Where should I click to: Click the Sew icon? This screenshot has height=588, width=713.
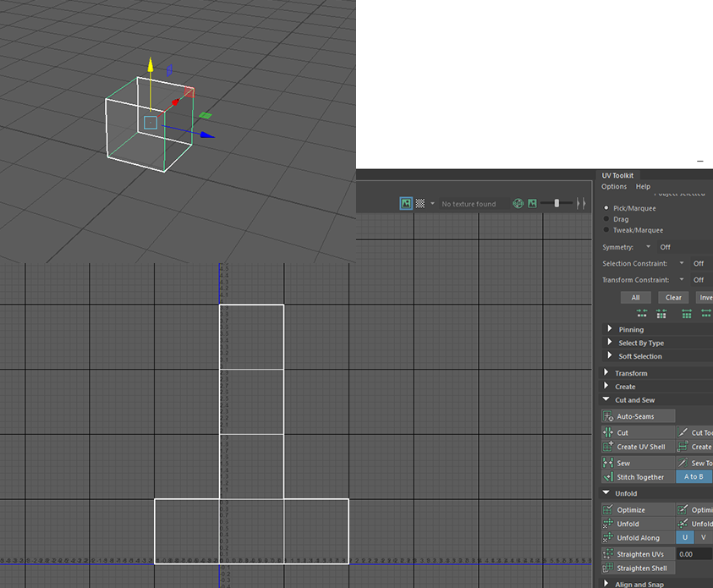[x=608, y=463]
